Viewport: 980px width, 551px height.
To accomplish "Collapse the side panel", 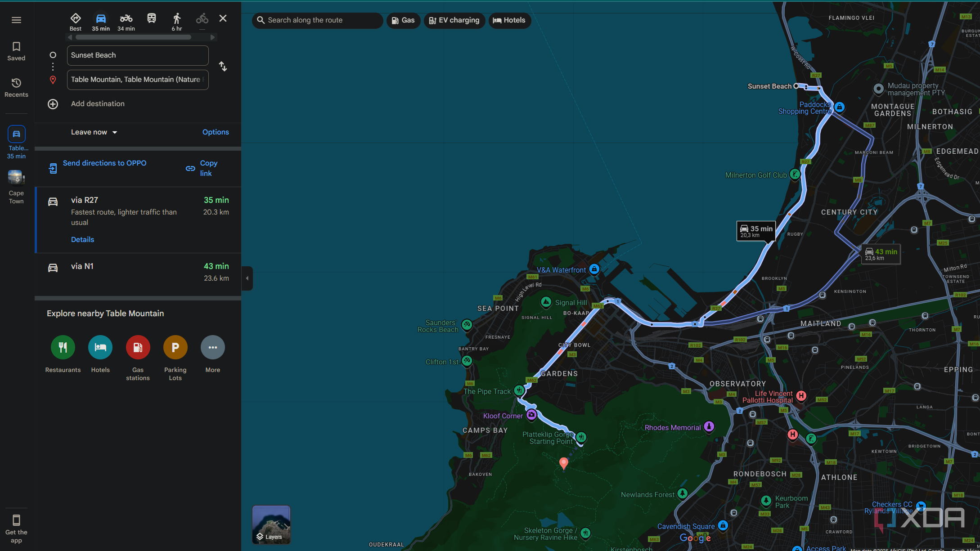I will pyautogui.click(x=247, y=278).
